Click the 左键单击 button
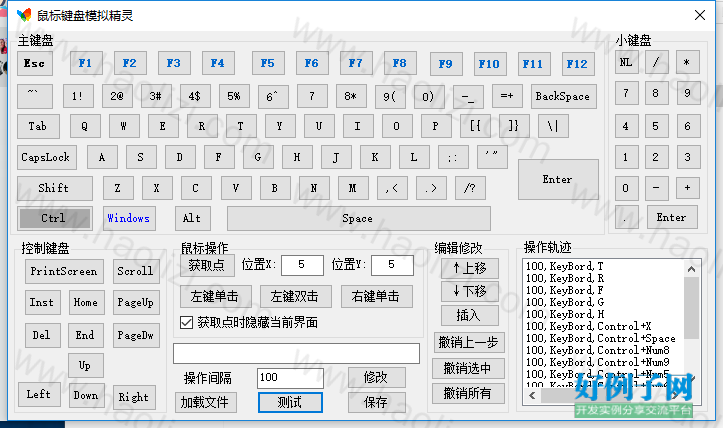 click(x=215, y=297)
